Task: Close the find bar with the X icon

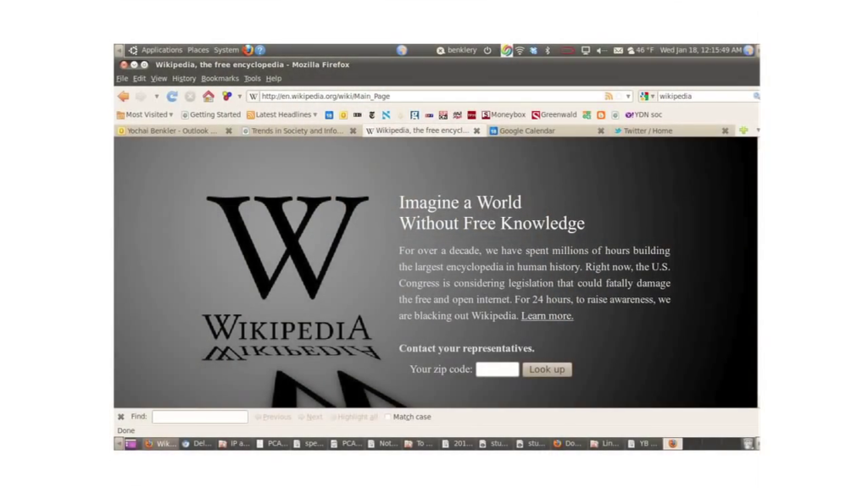Action: (x=120, y=417)
